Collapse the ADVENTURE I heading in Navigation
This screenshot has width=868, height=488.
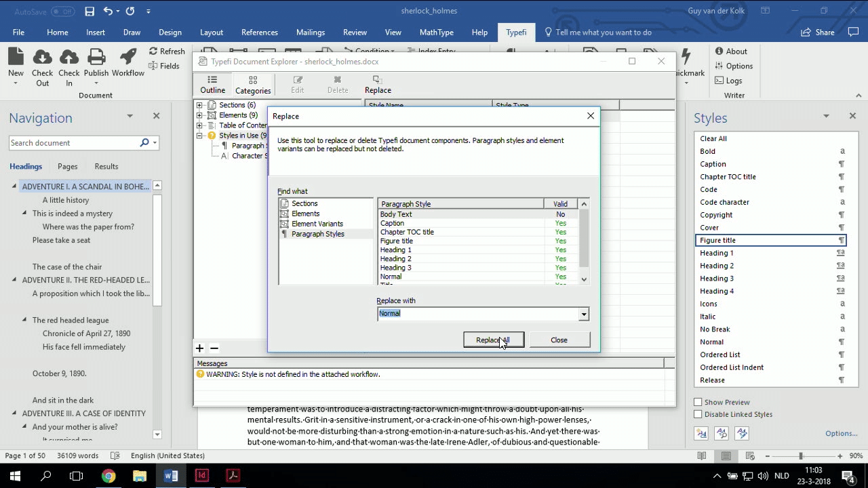pos(14,186)
